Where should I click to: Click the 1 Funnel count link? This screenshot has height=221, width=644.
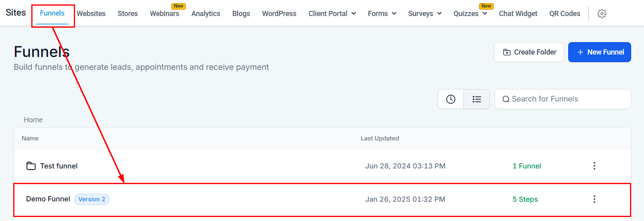click(x=527, y=166)
